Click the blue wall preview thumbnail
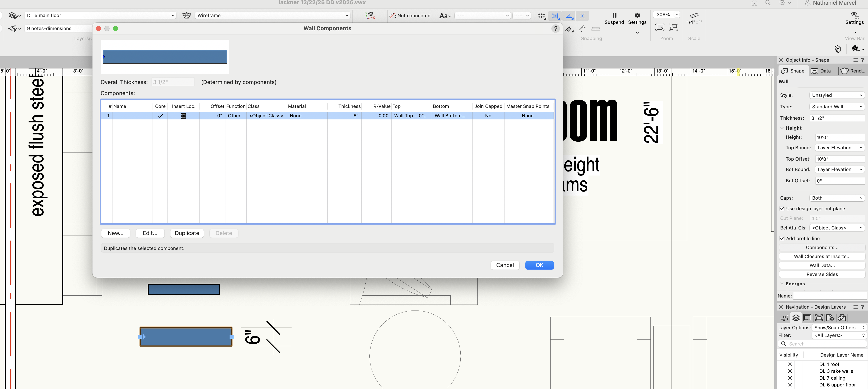The width and height of the screenshot is (868, 389). 165,57
